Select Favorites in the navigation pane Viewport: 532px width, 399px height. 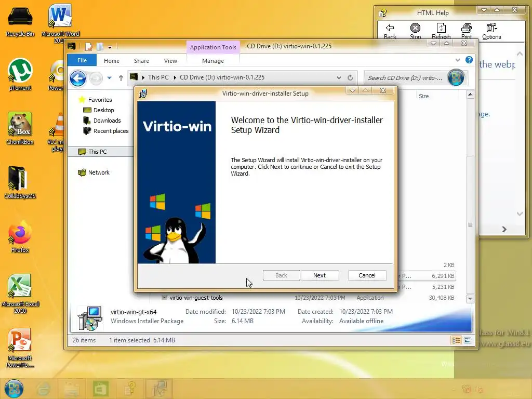click(x=100, y=99)
